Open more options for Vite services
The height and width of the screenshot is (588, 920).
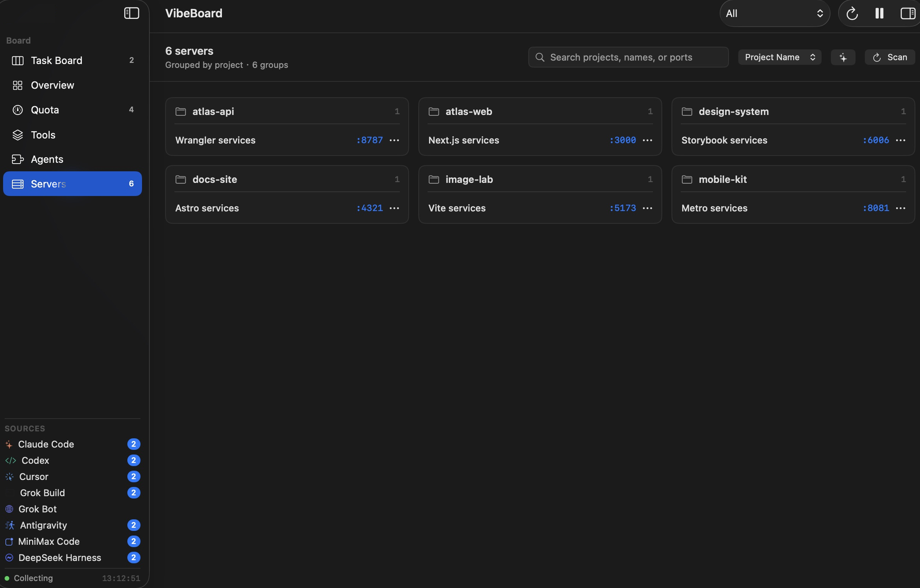(647, 208)
